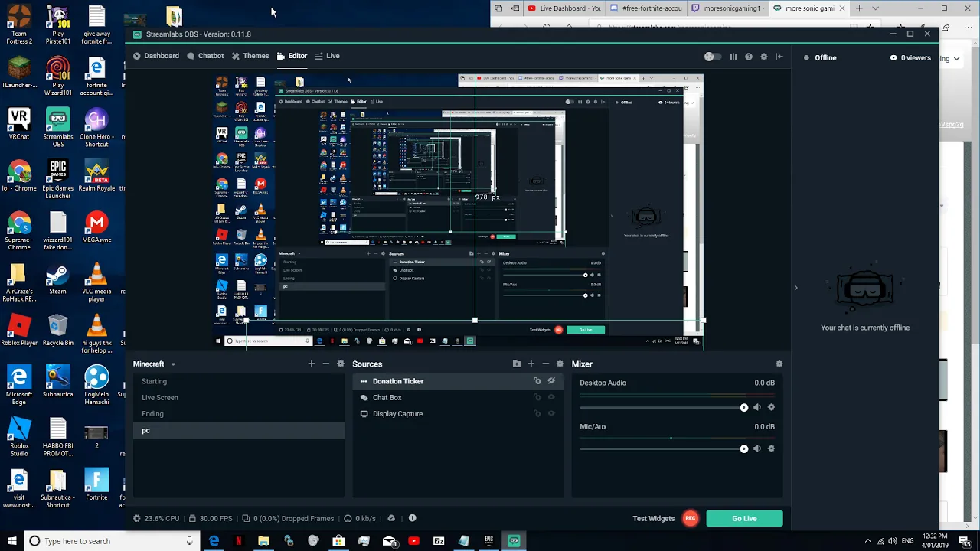The image size is (980, 551).
Task: Click Test Widgets button
Action: coord(654,518)
